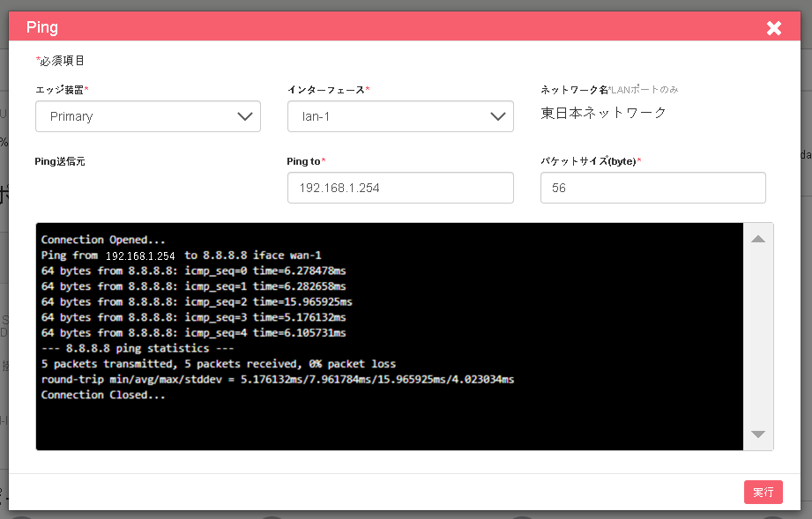Image resolution: width=812 pixels, height=519 pixels.
Task: Click the terminal scrollbar up arrow
Action: click(758, 239)
